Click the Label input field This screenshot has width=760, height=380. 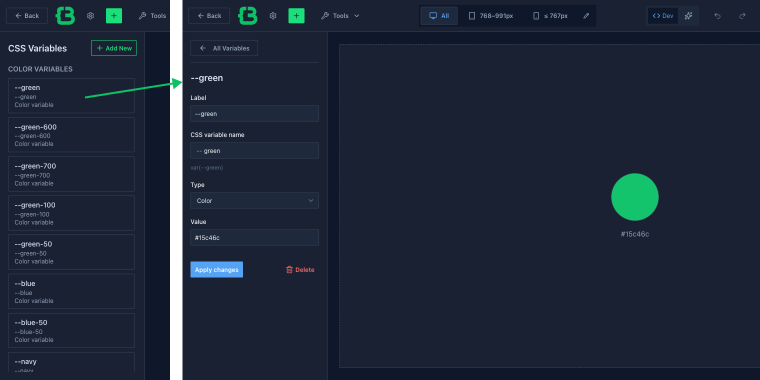tap(254, 113)
